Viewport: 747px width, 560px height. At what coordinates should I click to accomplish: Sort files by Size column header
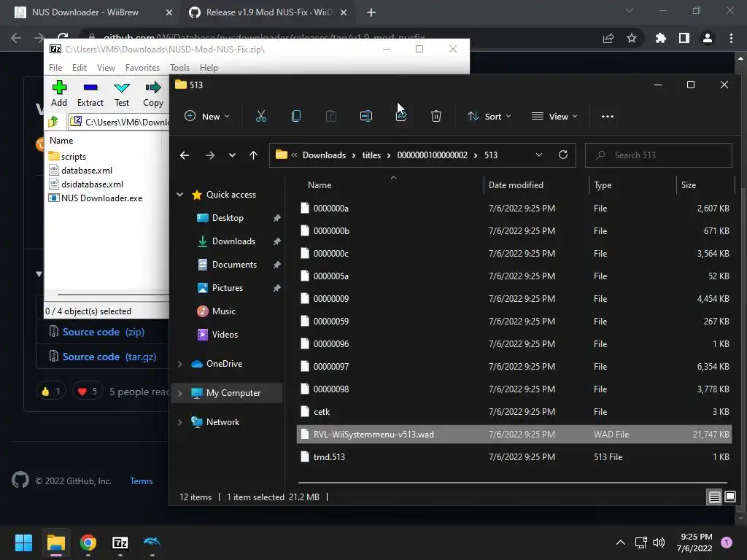(689, 184)
